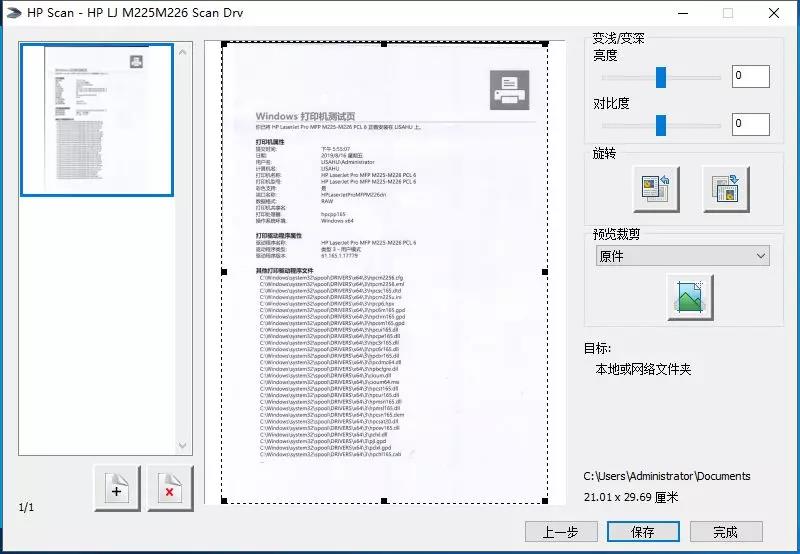
Task: Click the thumbnail panel scroll-up arrow
Action: click(184, 52)
